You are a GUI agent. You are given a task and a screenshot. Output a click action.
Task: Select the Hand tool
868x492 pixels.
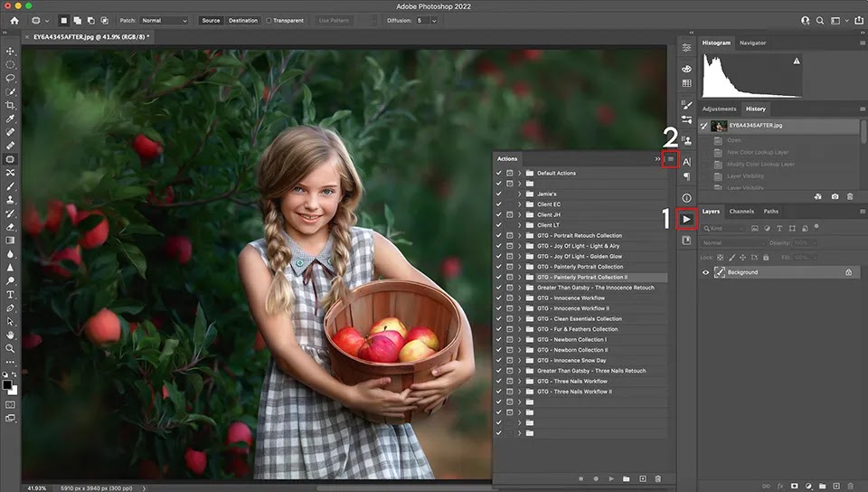tap(10, 335)
